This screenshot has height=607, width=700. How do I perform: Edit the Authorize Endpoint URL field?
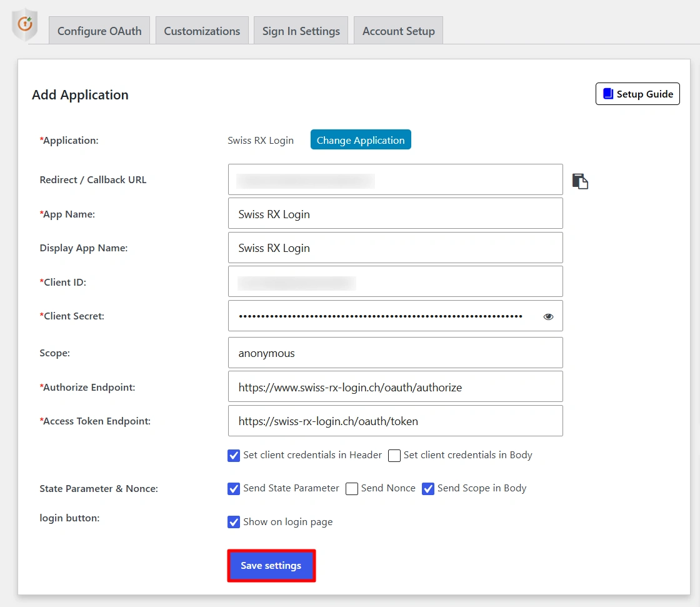point(396,387)
